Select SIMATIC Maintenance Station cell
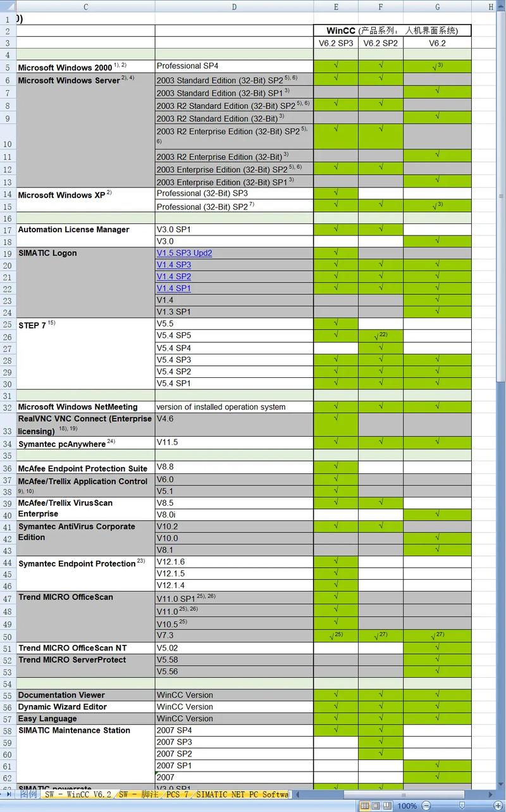This screenshot has width=506, height=812. pos(85,754)
